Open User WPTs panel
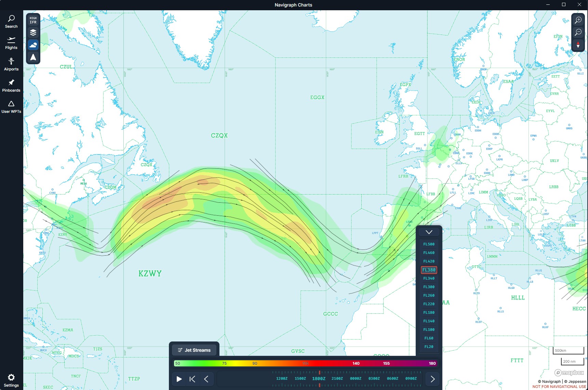Image resolution: width=588 pixels, height=390 pixels. [11, 107]
